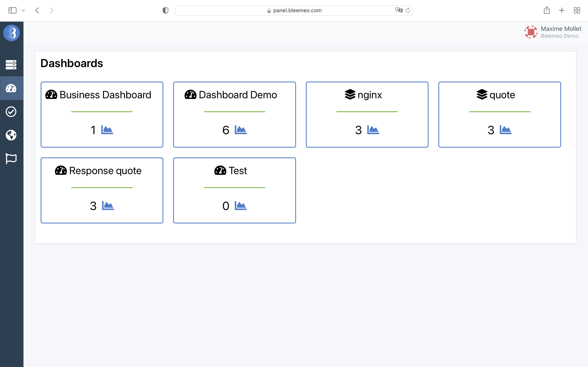Show tab overview grid icon
Viewport: 588px width, 367px height.
(x=577, y=10)
